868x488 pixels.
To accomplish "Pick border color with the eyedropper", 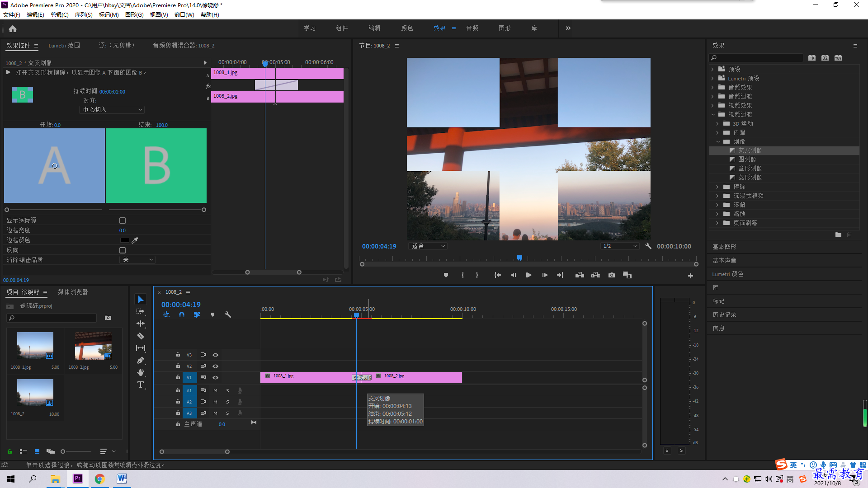I will [x=135, y=240].
